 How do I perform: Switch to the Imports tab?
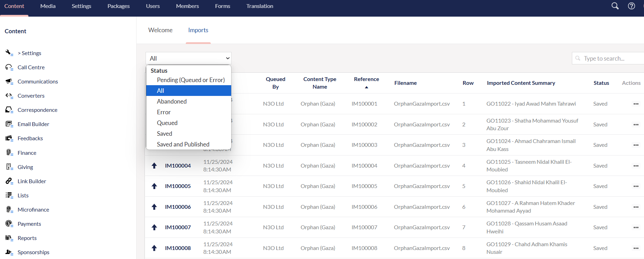(x=198, y=30)
